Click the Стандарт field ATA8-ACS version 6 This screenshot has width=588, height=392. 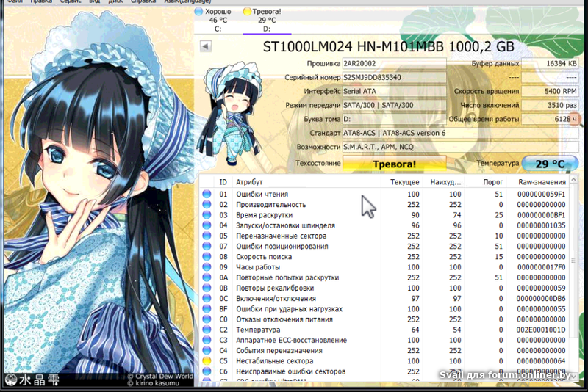(x=461, y=133)
